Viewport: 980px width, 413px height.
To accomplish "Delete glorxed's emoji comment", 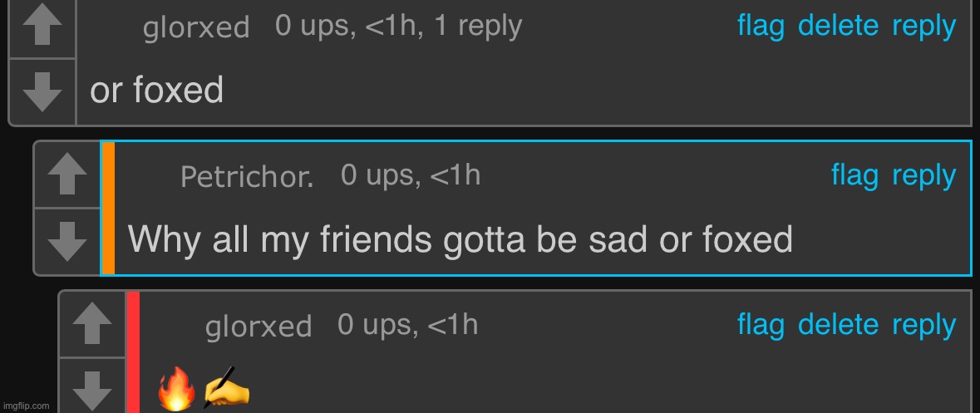I will click(x=838, y=326).
